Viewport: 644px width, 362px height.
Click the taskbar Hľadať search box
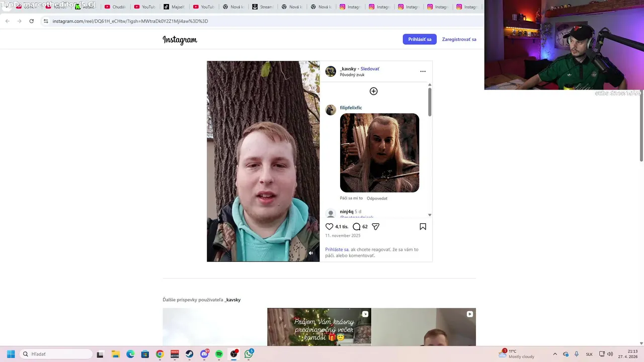(56, 354)
